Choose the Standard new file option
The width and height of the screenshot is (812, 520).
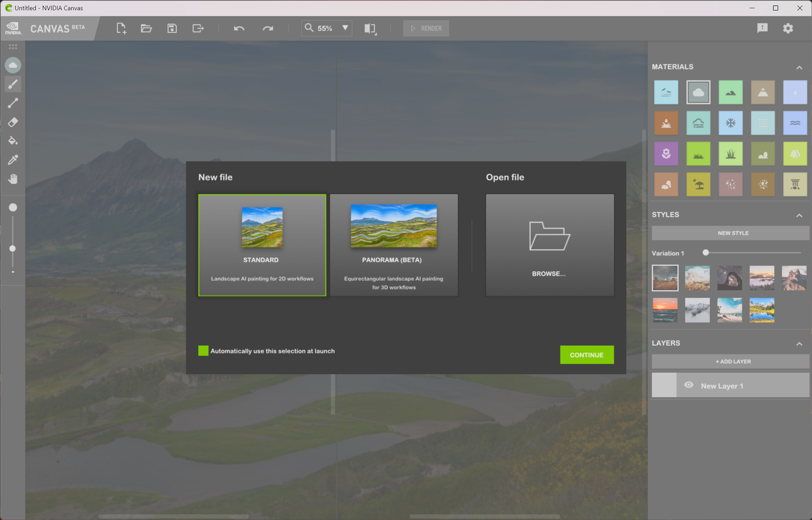(262, 245)
